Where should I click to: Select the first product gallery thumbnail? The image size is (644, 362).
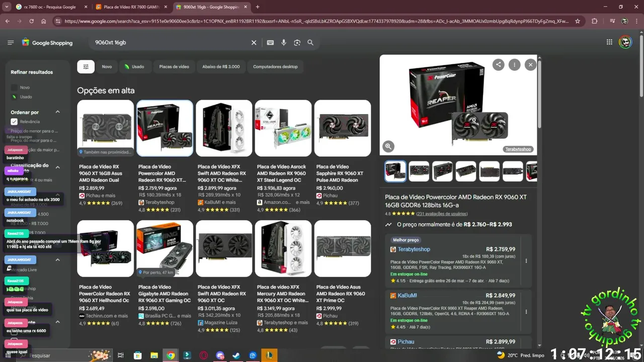[x=395, y=171]
